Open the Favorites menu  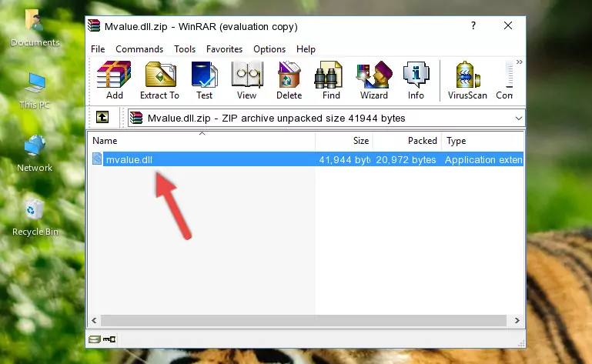pos(224,49)
